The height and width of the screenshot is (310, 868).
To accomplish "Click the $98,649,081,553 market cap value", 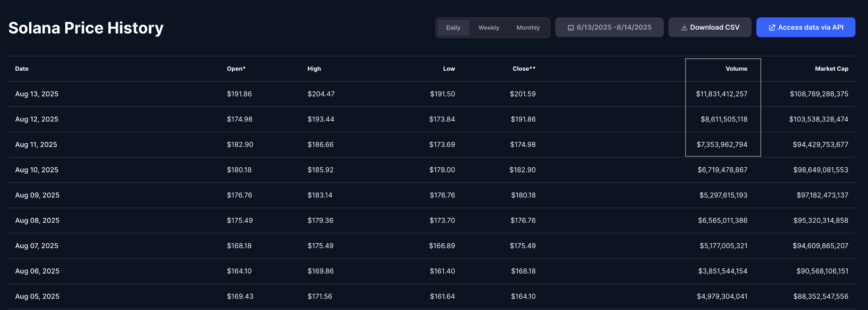I will click(821, 170).
